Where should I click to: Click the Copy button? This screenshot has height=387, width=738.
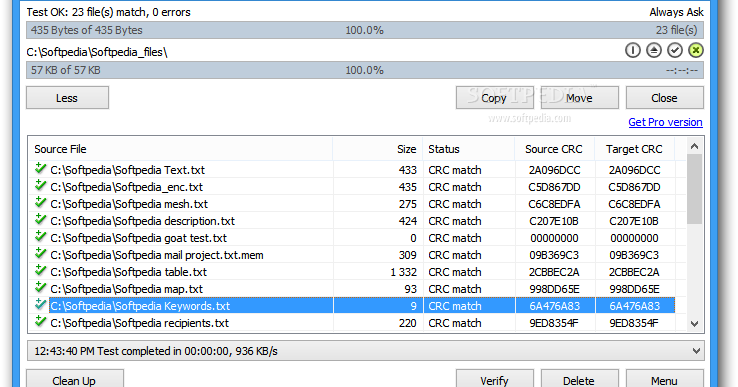[494, 98]
